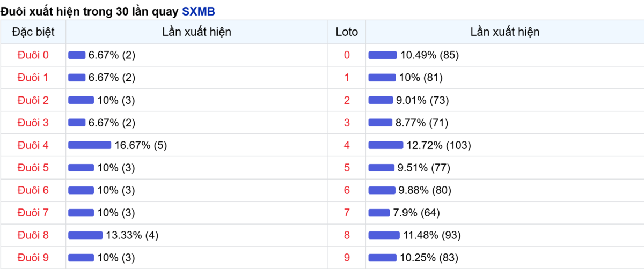Click the 8.77% (71) Loto bar
This screenshot has width=644, height=269.
pyautogui.click(x=380, y=123)
